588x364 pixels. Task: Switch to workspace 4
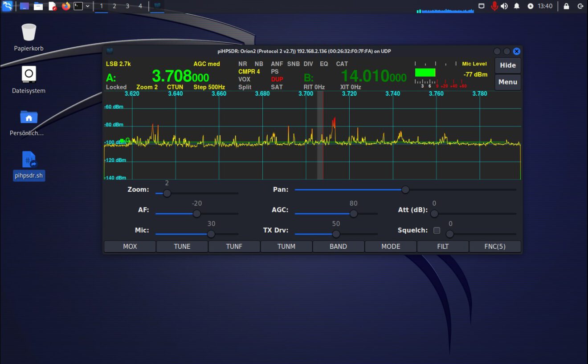(x=140, y=6)
